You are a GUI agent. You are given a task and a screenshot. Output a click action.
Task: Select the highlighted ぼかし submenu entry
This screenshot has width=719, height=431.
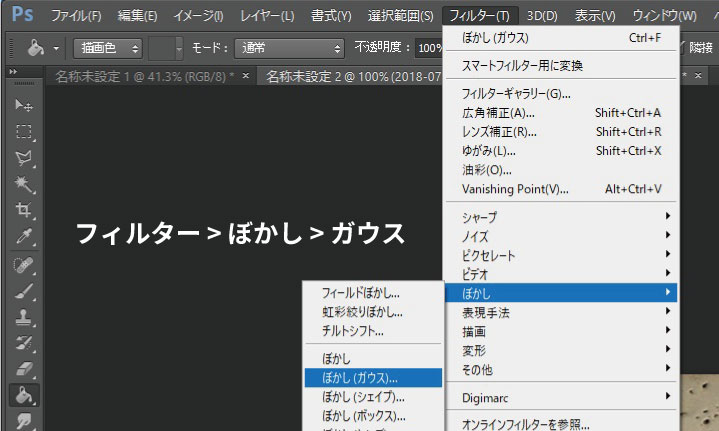[561, 293]
